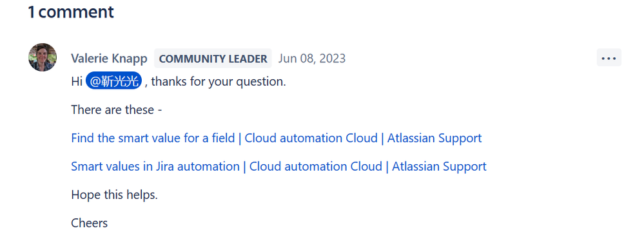Click the word 'comment' in the heading
Screen dimensions: 644x235
click(x=76, y=12)
